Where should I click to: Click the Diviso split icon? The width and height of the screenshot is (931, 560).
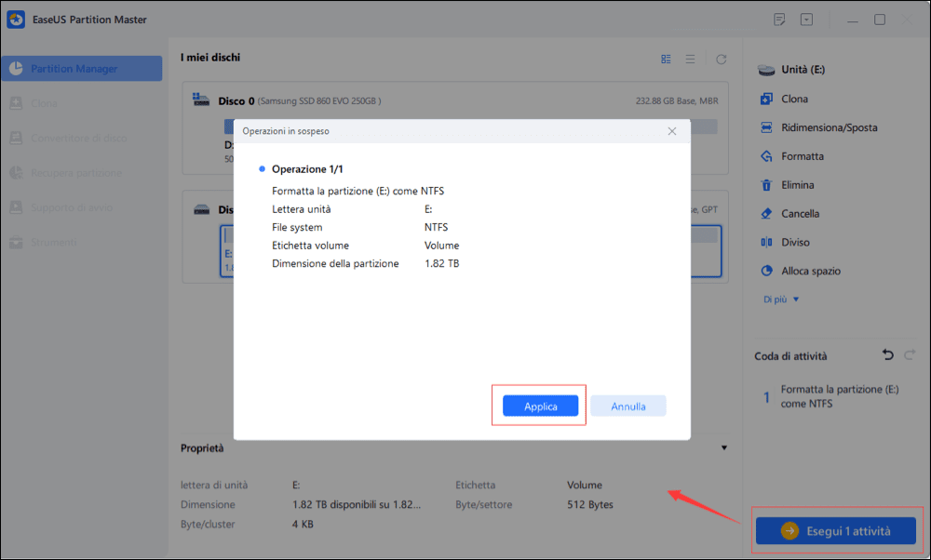(x=766, y=242)
